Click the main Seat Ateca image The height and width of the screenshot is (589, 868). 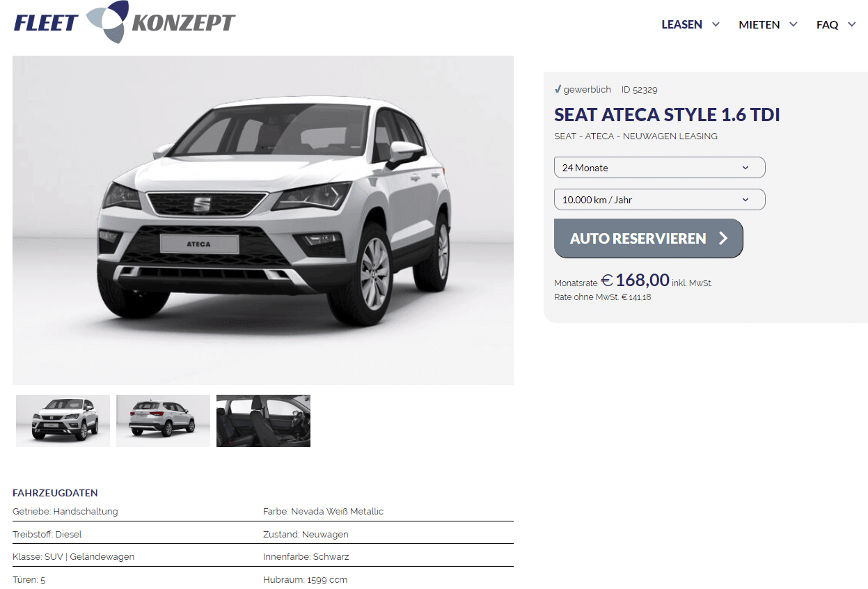point(263,220)
